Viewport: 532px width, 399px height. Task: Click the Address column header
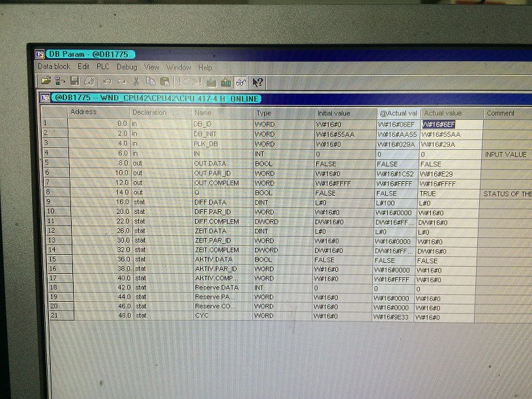pos(98,112)
